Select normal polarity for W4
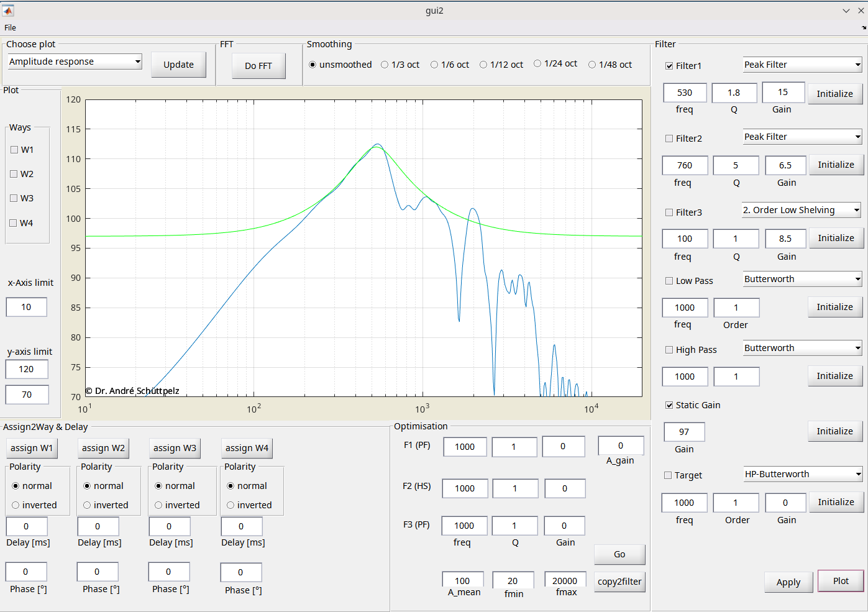The image size is (868, 612). point(247,486)
